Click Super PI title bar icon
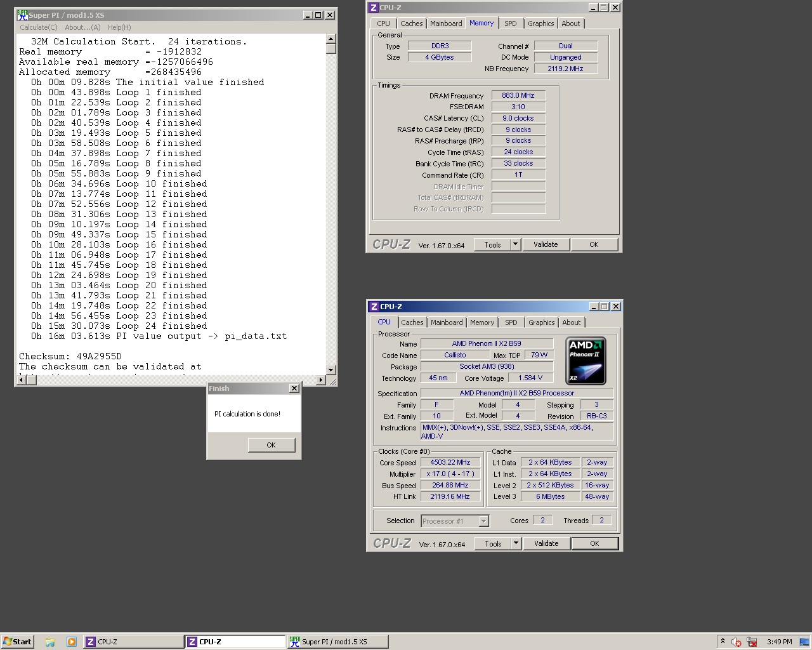The height and width of the screenshot is (650, 812). tap(22, 15)
